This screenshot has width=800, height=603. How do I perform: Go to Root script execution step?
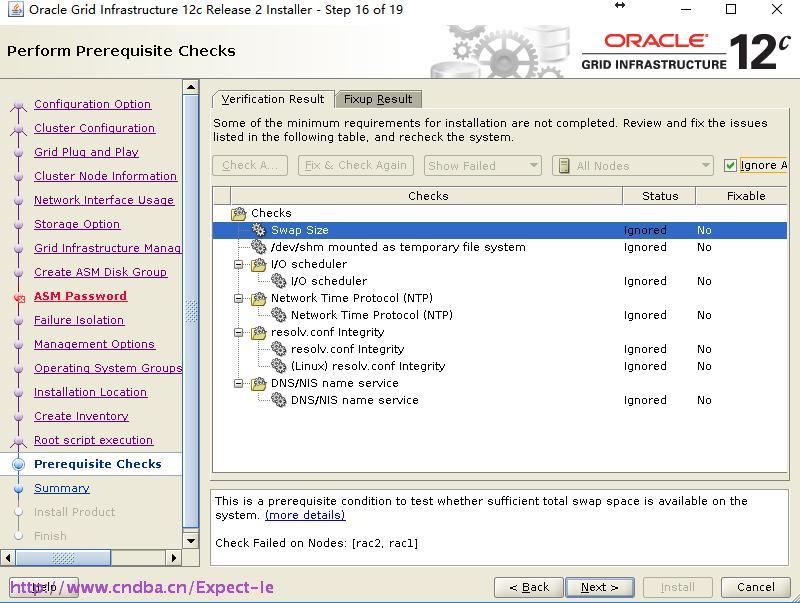pyautogui.click(x=93, y=440)
